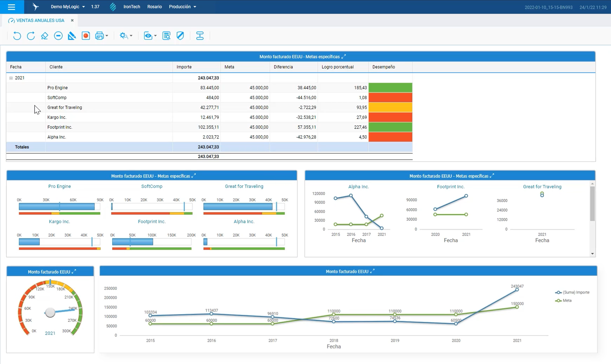The height and width of the screenshot is (364, 611).
Task: Click version number 1.37 in header
Action: click(x=95, y=7)
